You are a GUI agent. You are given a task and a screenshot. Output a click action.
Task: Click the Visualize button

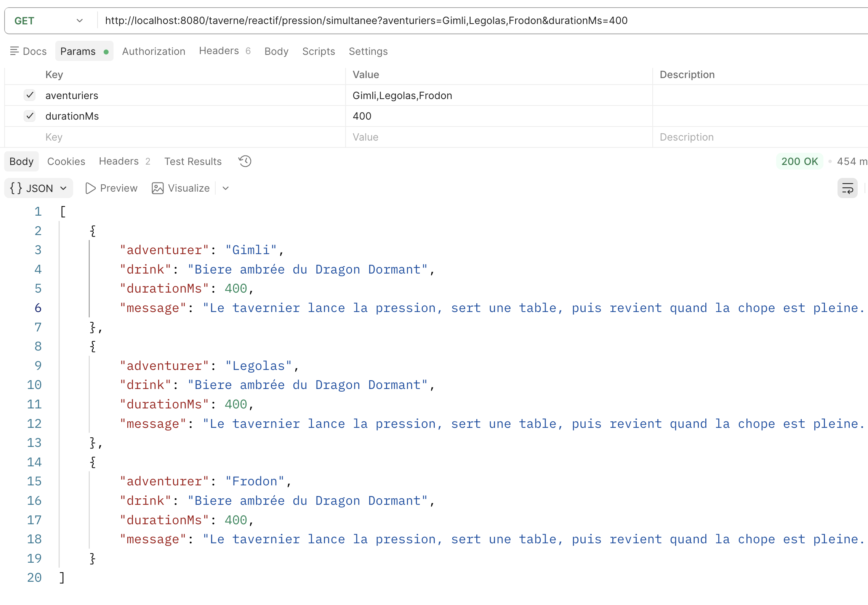(181, 188)
